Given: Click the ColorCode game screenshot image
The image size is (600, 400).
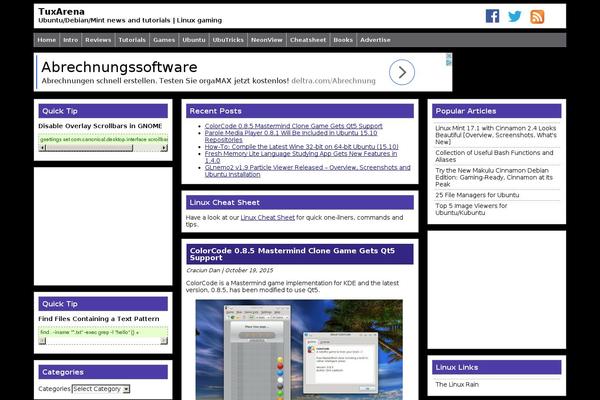Looking at the screenshot, I should click(299, 349).
